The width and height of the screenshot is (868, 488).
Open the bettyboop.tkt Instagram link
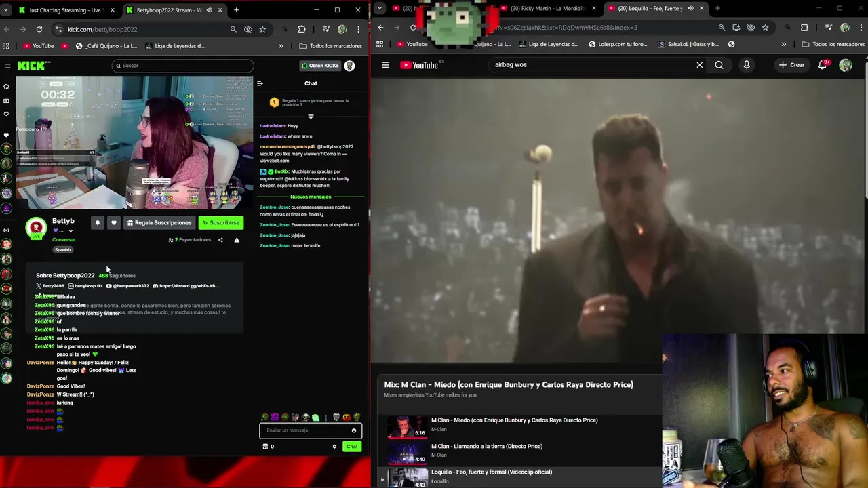85,286
